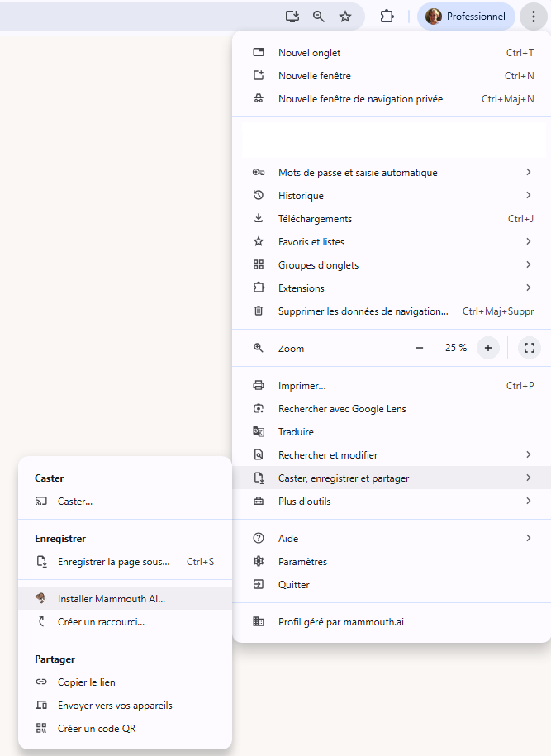Toggle fullscreen mode icon beside zoom

click(x=530, y=348)
